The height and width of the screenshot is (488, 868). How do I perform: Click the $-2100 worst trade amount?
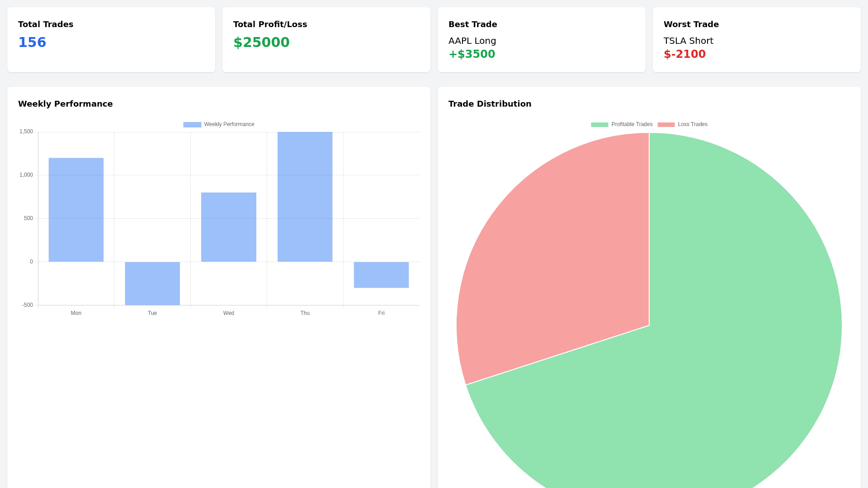pos(684,54)
